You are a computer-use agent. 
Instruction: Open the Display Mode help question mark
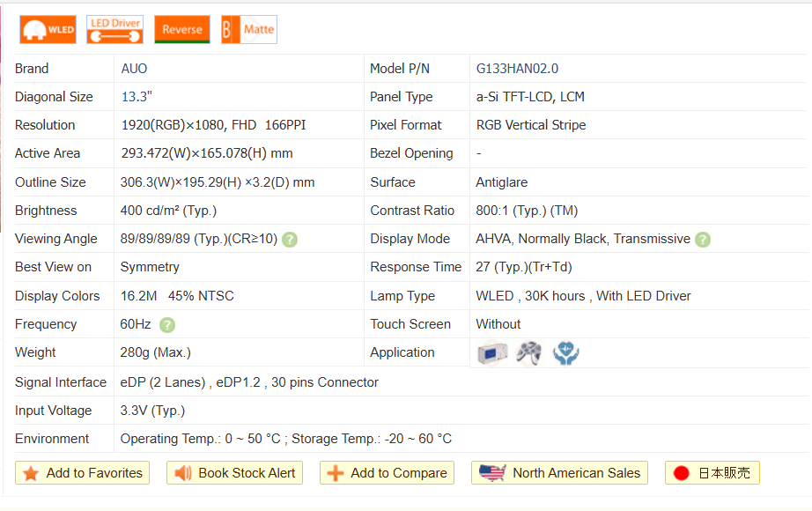tap(702, 240)
